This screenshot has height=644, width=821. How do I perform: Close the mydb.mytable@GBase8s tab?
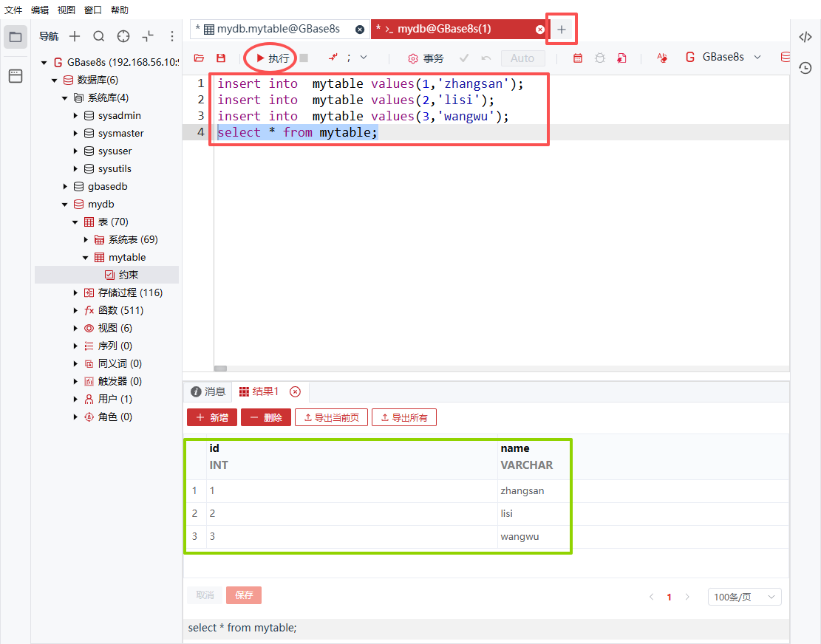(x=360, y=30)
